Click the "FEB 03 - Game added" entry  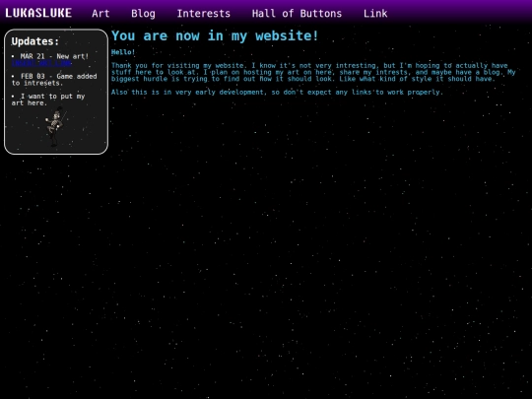tap(54, 80)
